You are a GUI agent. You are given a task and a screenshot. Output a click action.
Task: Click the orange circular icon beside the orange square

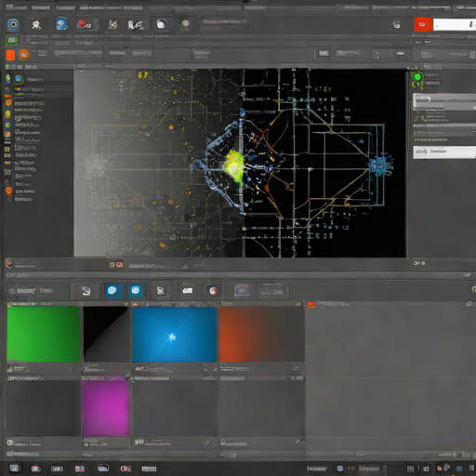click(24, 55)
